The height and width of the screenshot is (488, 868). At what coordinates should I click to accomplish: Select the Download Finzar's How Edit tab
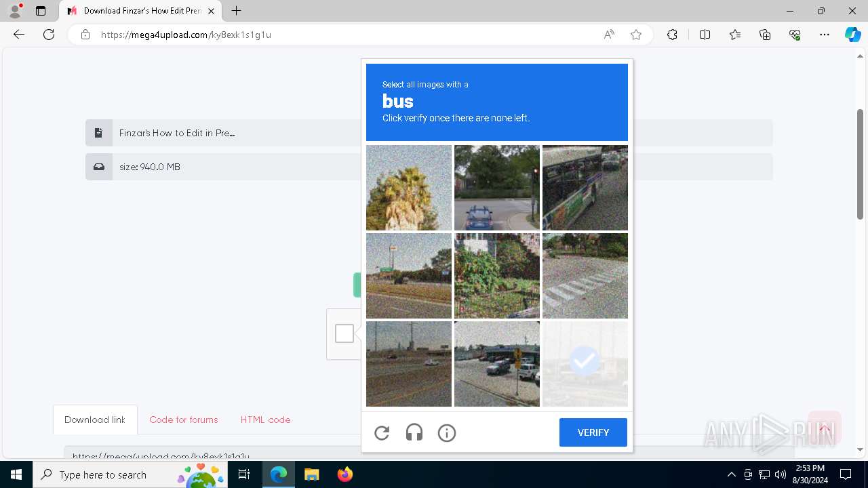140,11
